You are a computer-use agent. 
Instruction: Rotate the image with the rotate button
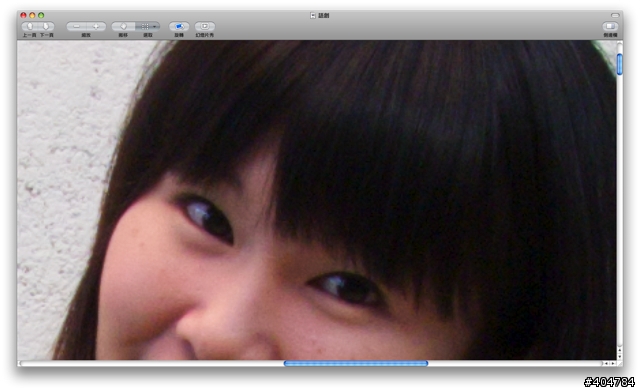point(179,26)
